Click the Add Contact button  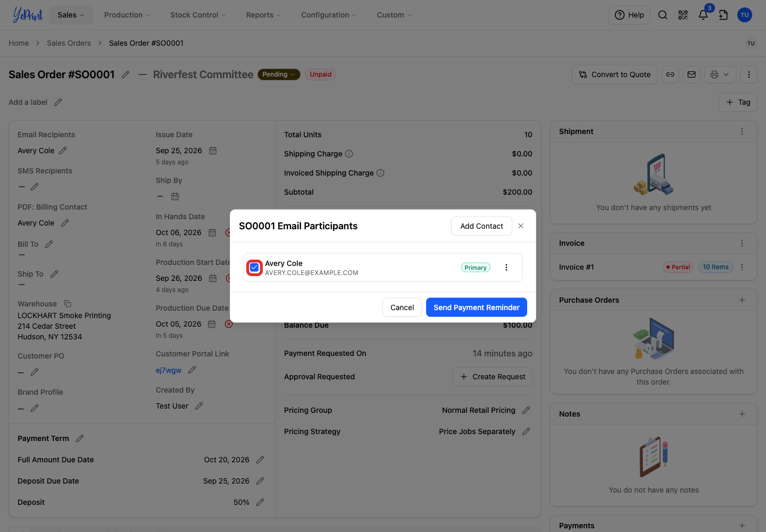(x=481, y=226)
